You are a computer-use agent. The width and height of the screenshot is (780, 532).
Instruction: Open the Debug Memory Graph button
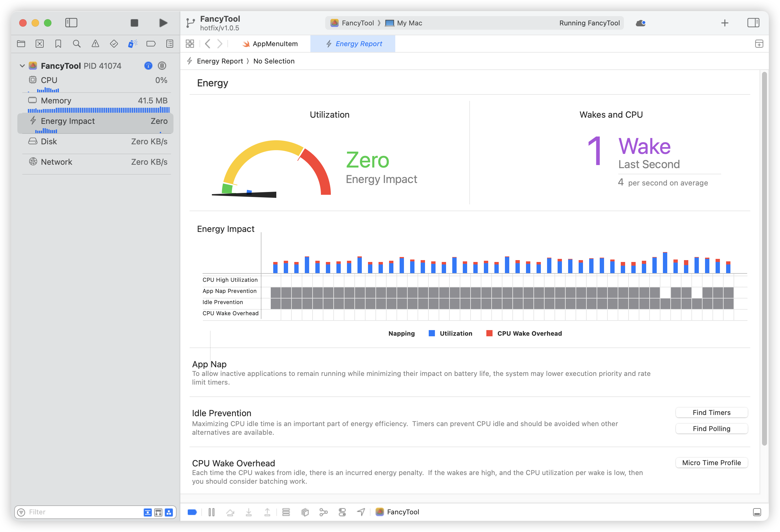323,512
